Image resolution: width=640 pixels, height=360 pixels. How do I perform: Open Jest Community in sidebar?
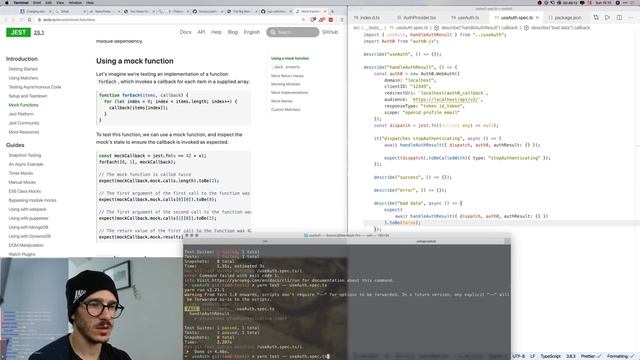(24, 123)
